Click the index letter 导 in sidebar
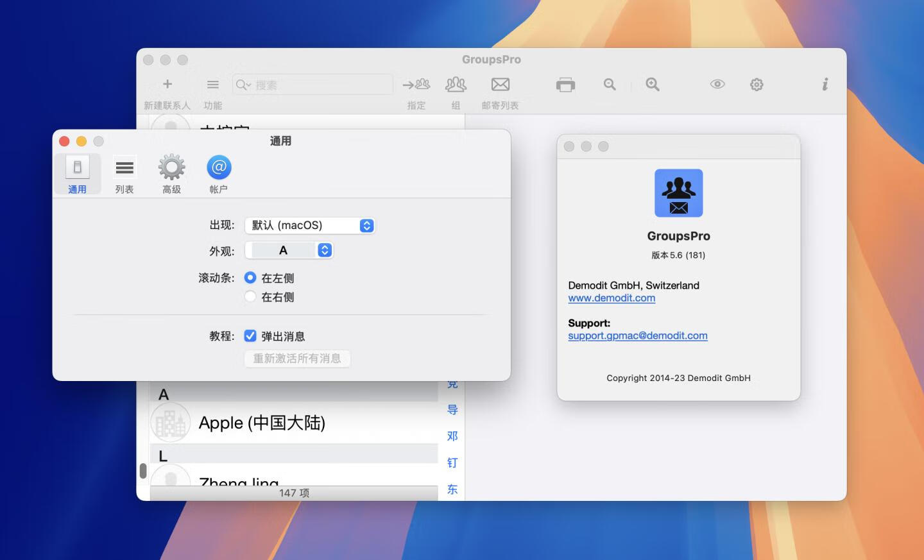 452,409
